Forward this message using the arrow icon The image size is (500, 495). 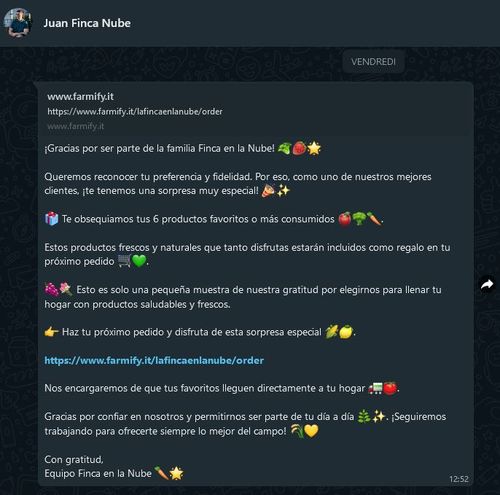(487, 284)
